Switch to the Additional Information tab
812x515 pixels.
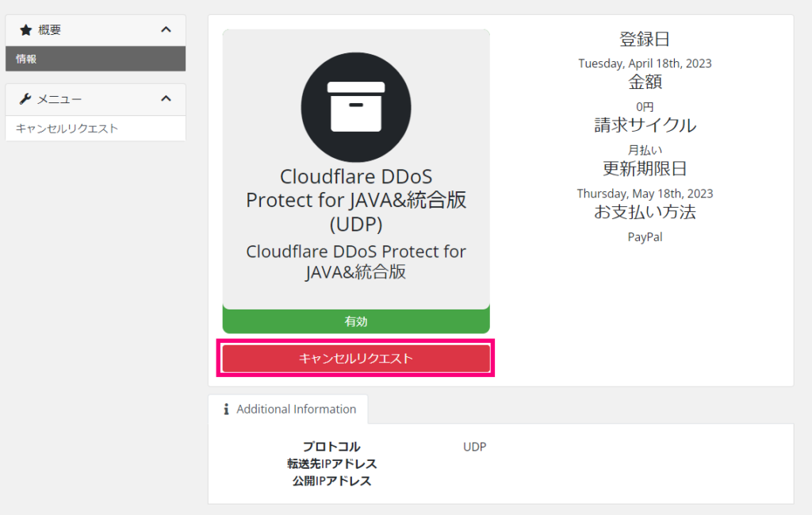(x=296, y=409)
